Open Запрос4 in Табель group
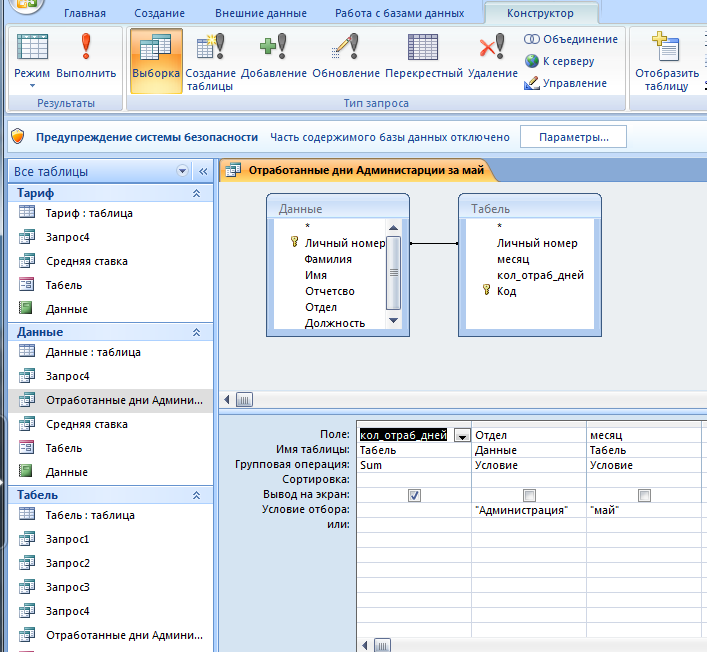This screenshot has width=707, height=652. click(110, 611)
